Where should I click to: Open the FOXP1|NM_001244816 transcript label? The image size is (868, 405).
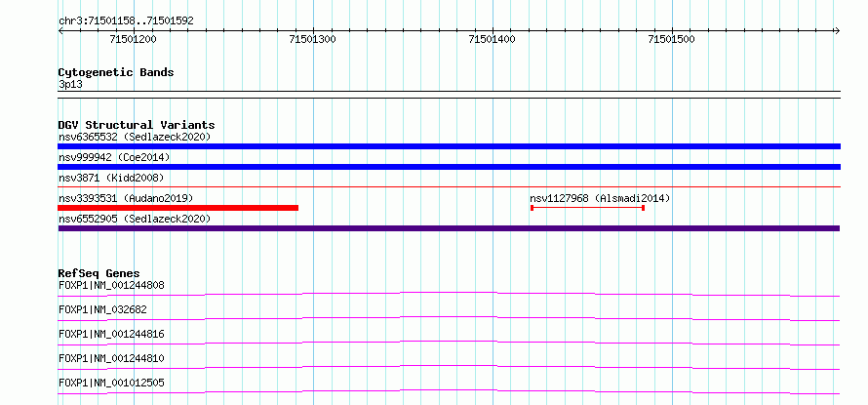click(111, 334)
